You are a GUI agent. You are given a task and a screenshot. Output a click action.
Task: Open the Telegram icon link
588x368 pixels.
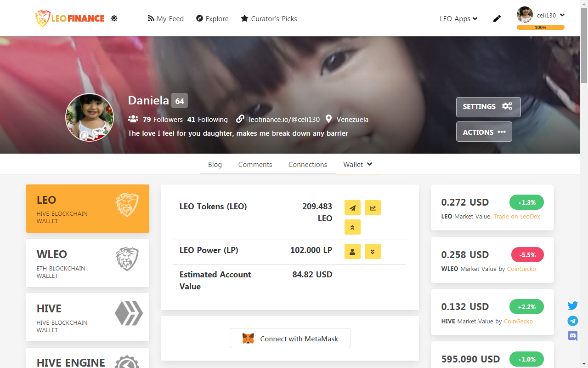tap(572, 321)
